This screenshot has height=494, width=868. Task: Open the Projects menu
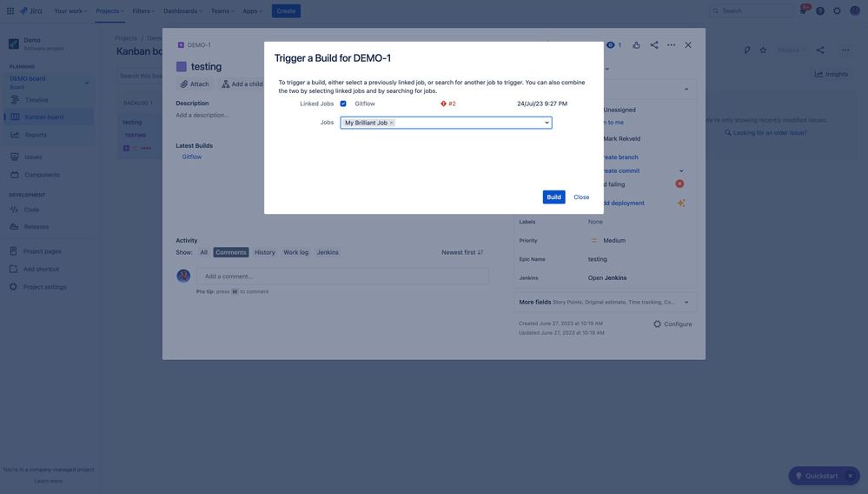tap(109, 11)
